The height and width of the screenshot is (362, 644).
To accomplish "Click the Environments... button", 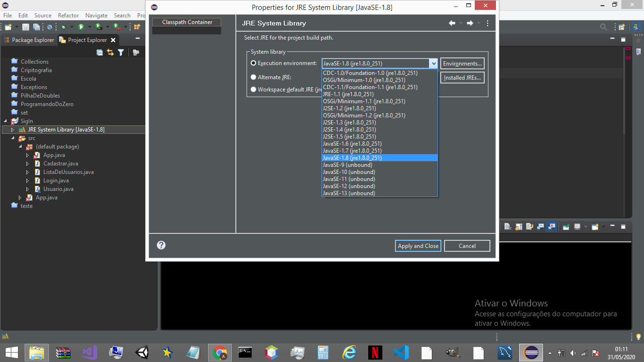I will pyautogui.click(x=462, y=64).
